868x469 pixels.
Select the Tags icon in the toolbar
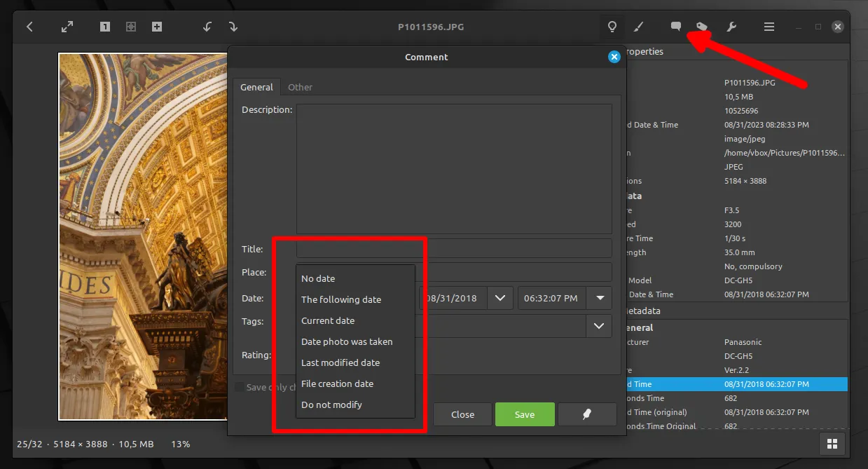(702, 26)
